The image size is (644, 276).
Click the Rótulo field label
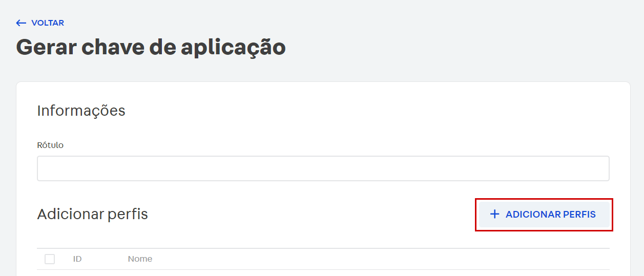[x=50, y=145]
